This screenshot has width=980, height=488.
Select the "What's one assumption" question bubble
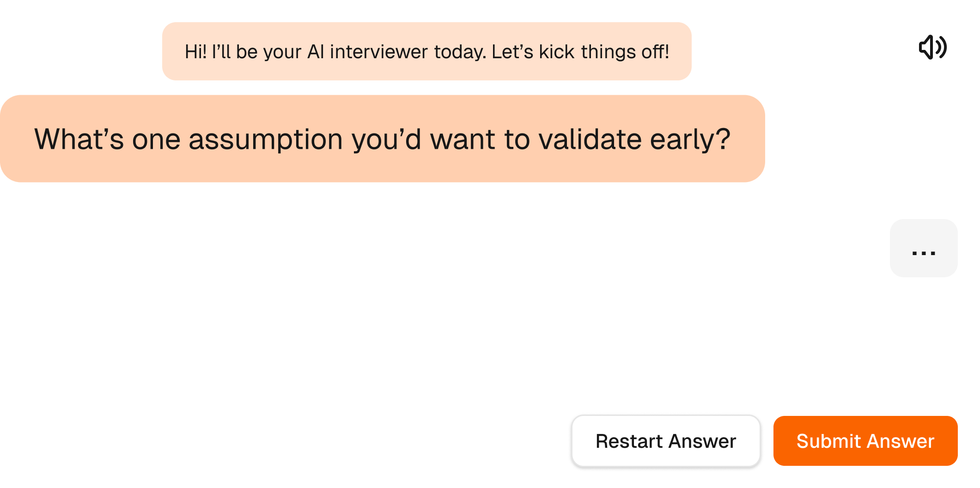[382, 139]
